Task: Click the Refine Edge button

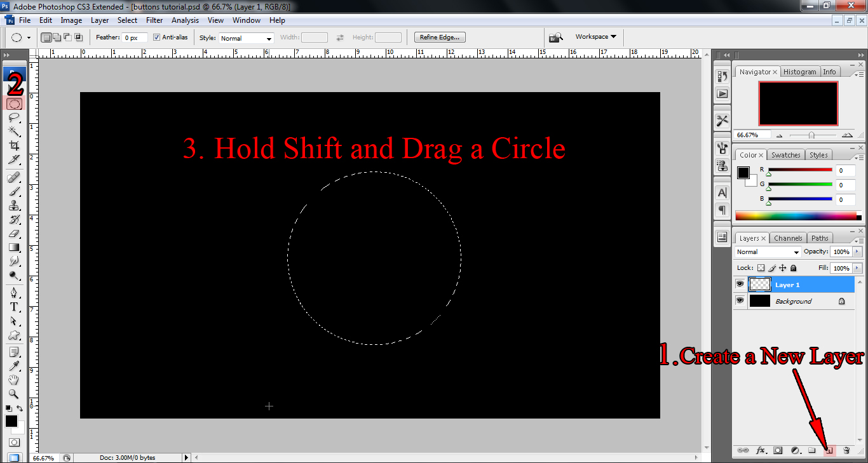Action: 440,37
